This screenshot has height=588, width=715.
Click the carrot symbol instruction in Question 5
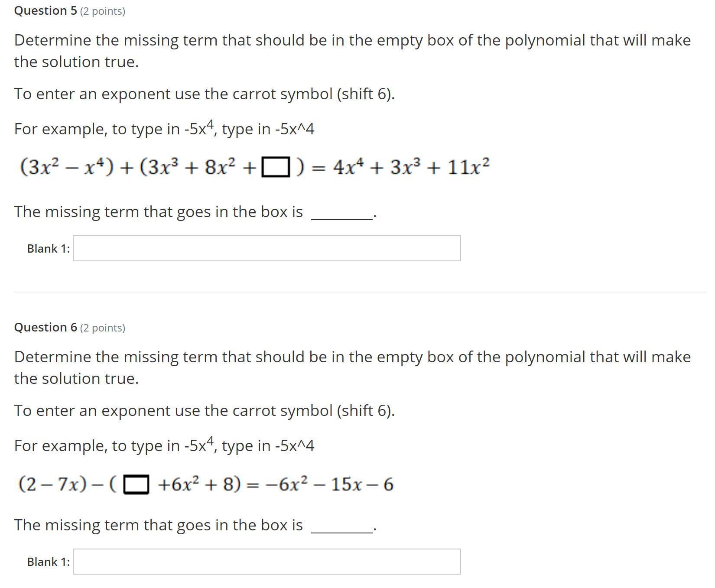coord(204,94)
